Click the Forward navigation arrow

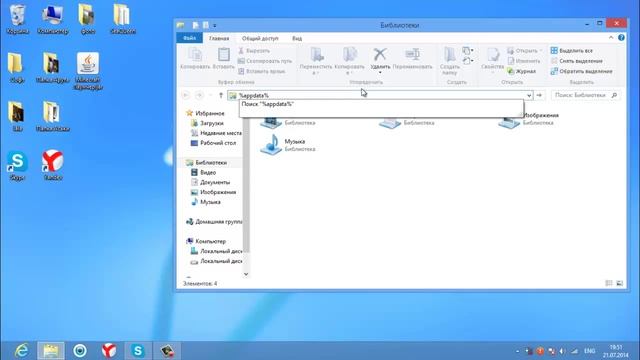(x=199, y=95)
